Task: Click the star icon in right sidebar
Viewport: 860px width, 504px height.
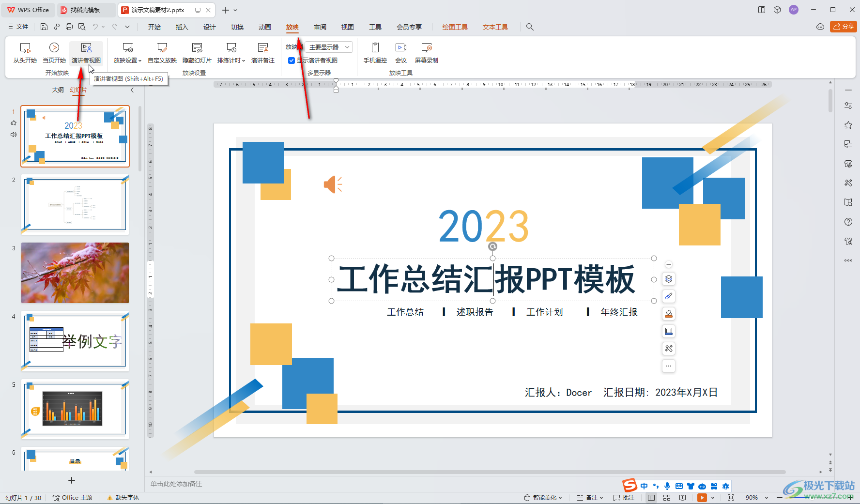Action: pos(848,125)
